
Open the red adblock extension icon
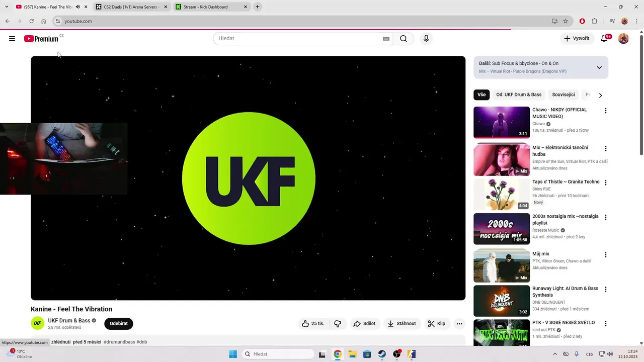pos(582,21)
